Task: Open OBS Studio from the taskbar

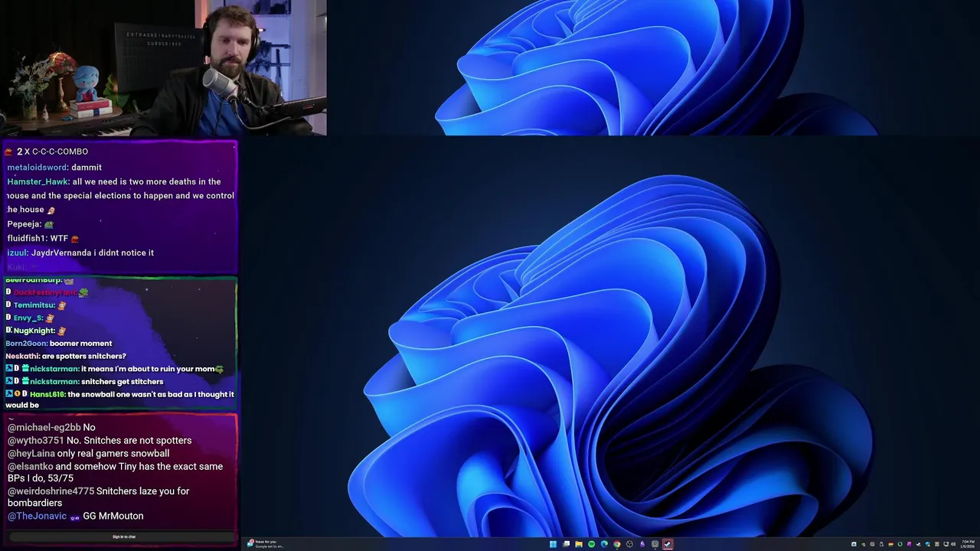Action: click(x=629, y=544)
